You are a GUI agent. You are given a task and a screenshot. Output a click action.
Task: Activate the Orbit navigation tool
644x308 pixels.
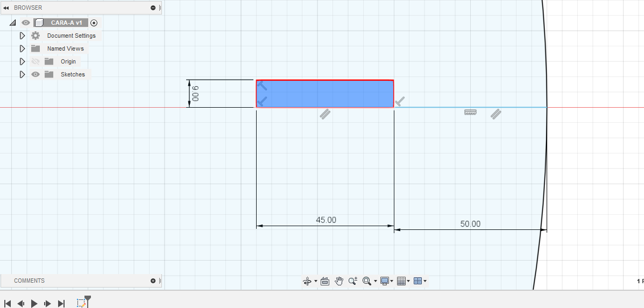point(307,281)
